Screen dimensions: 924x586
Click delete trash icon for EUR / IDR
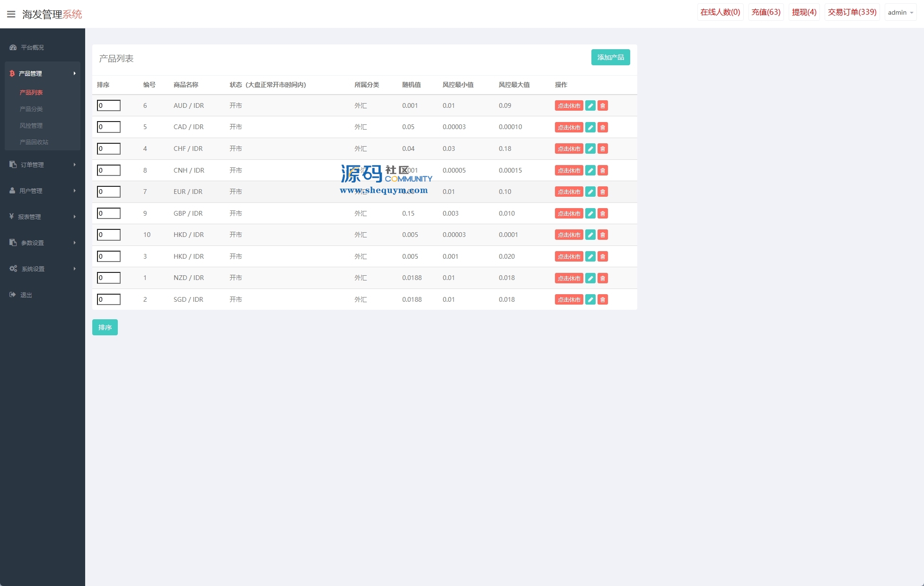(x=602, y=192)
